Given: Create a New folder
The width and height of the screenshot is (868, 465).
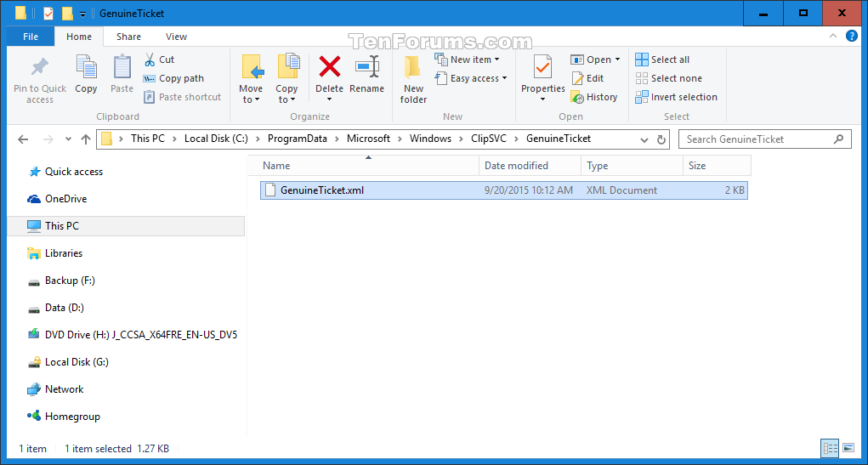Looking at the screenshot, I should click(413, 80).
